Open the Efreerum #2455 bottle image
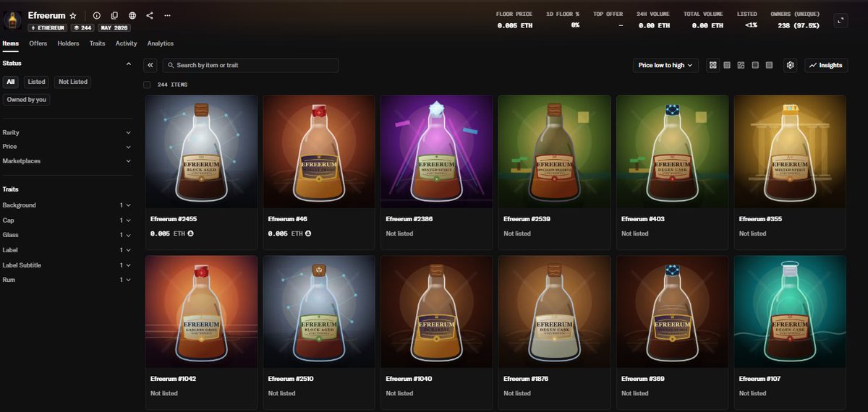 (201, 152)
